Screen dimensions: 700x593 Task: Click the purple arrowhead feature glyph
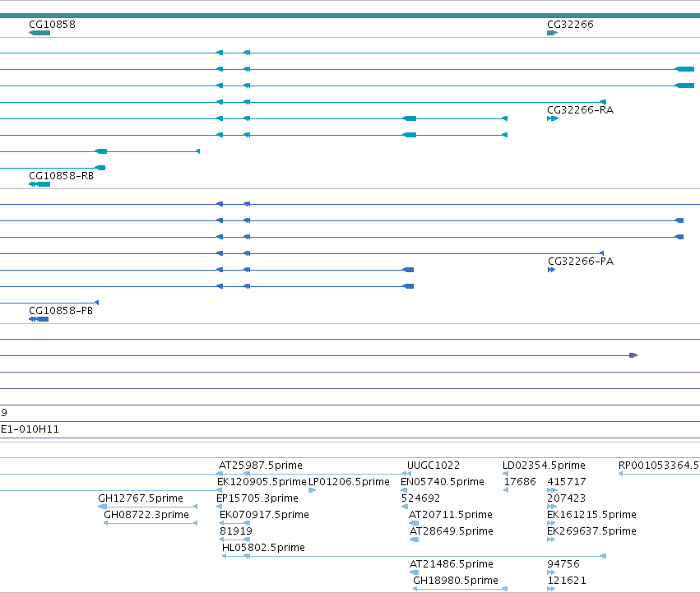[x=633, y=355]
